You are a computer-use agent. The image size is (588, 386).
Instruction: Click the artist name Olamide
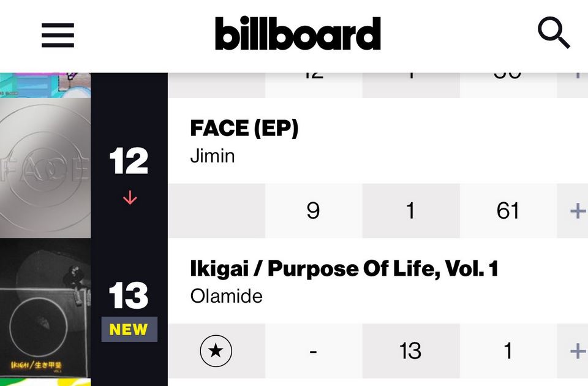(227, 296)
